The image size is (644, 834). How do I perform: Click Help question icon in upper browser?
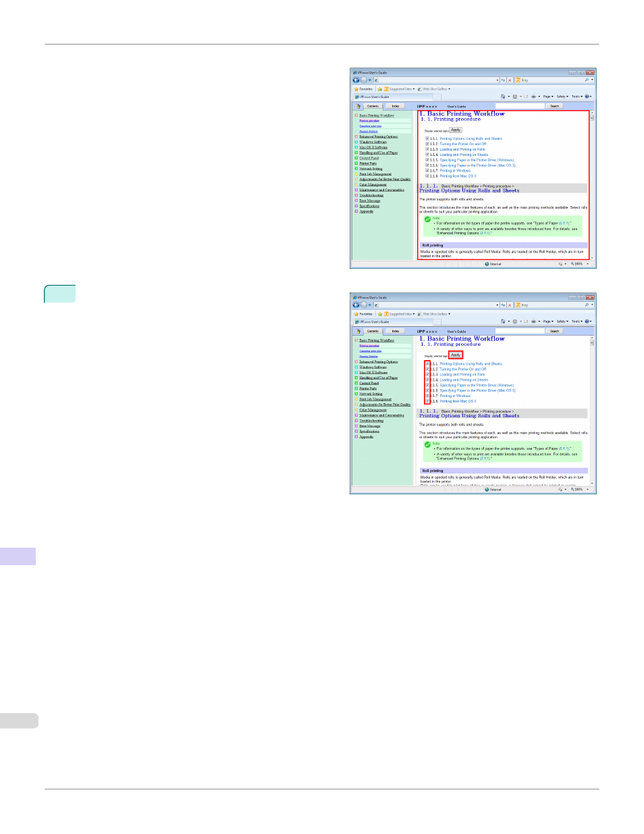[x=587, y=97]
